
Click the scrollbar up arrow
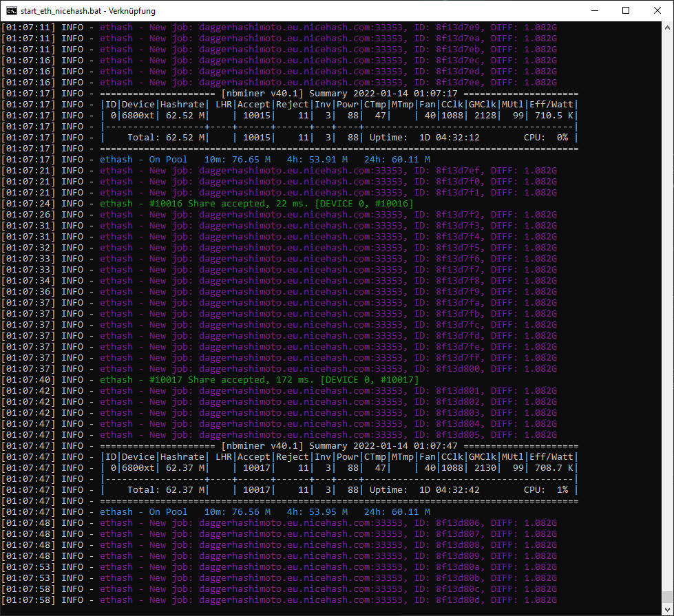pyautogui.click(x=667, y=28)
